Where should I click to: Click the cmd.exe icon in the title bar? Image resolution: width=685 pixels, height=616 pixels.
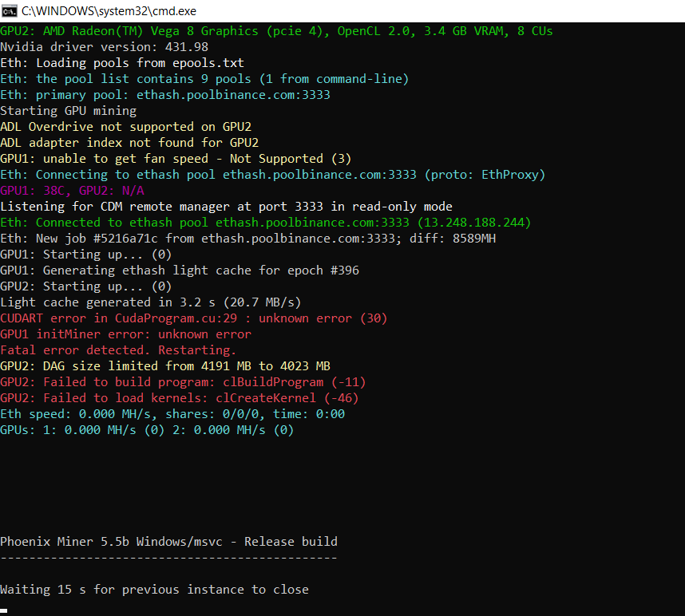[9, 11]
